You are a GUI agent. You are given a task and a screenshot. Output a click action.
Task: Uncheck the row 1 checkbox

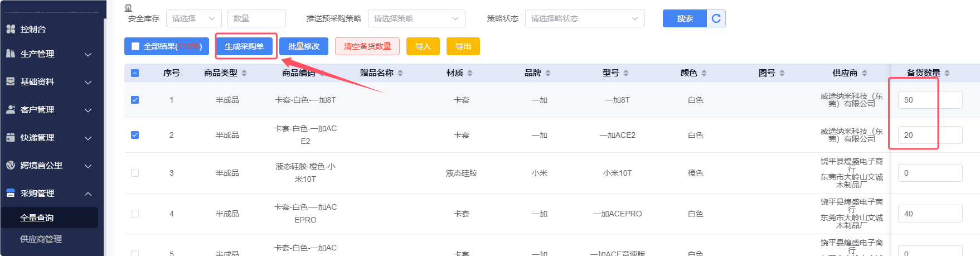tap(135, 100)
